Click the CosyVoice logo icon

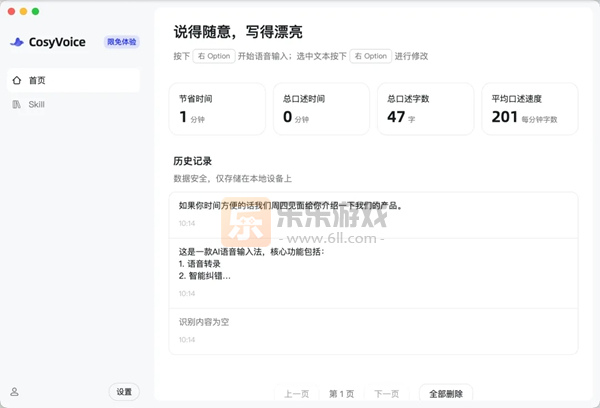pyautogui.click(x=17, y=42)
